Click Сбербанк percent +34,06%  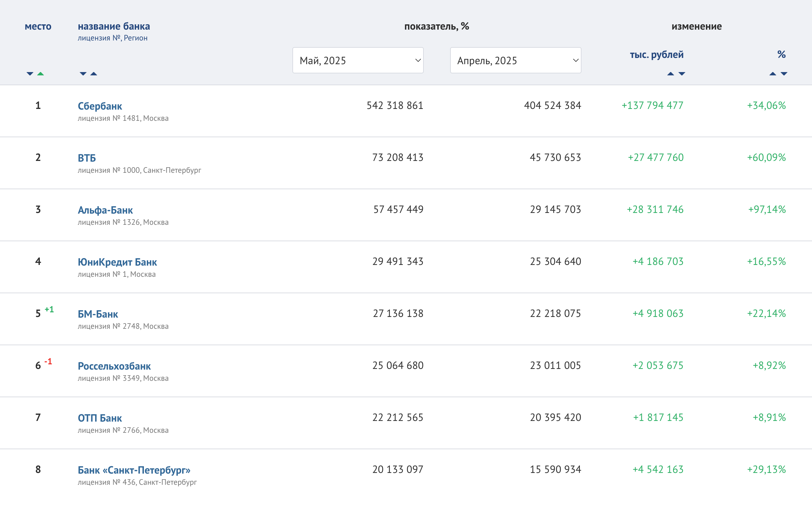coord(767,105)
